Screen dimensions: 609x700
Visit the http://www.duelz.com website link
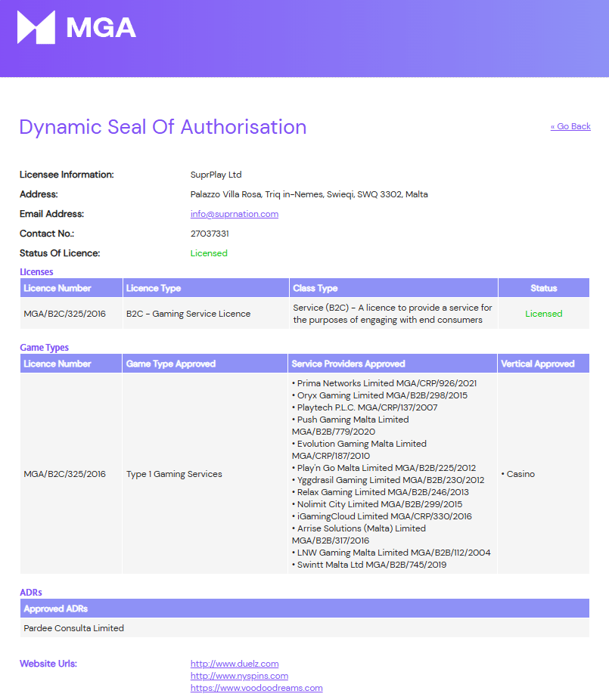pos(235,664)
